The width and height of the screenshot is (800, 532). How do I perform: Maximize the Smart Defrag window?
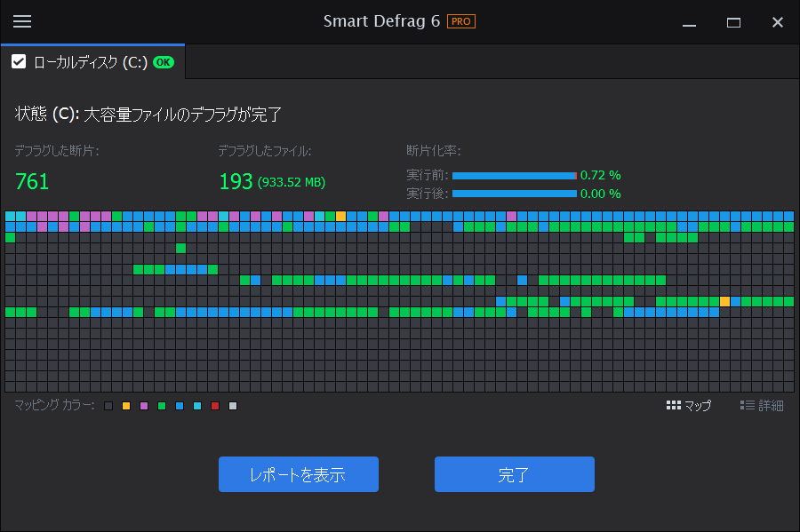tap(733, 22)
